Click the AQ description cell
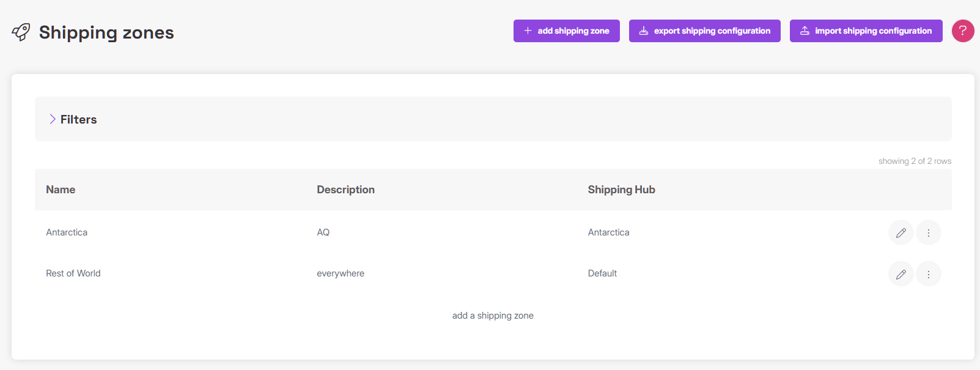 point(323,232)
